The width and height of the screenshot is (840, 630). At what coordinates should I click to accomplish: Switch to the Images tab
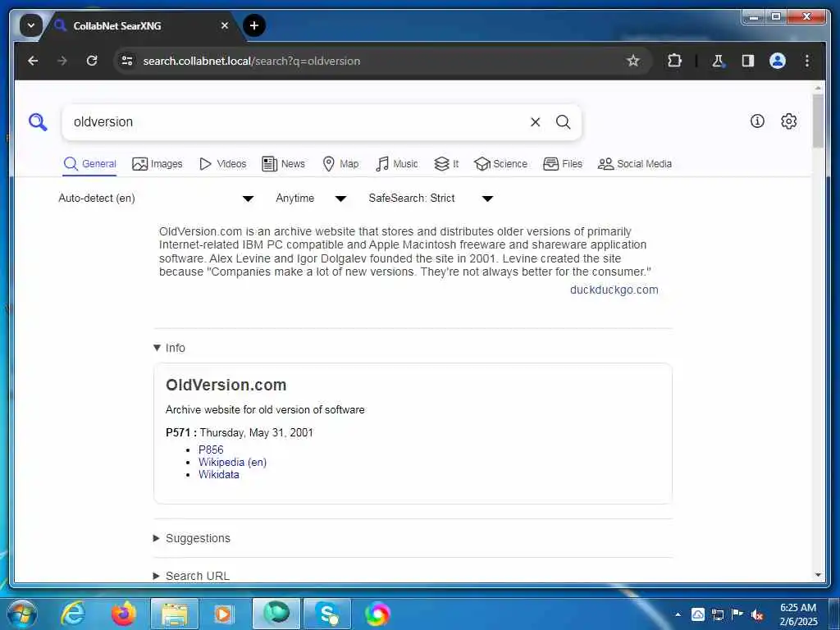pyautogui.click(x=157, y=164)
